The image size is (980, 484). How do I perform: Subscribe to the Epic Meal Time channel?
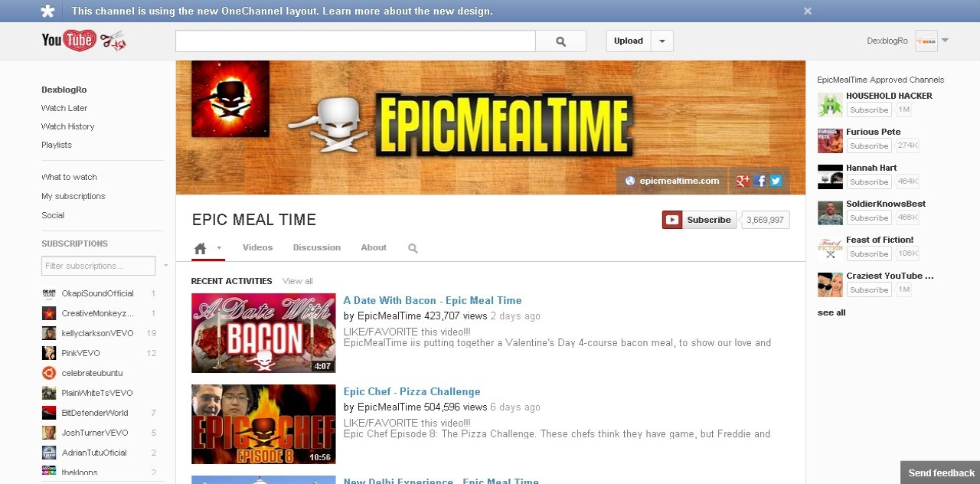click(x=699, y=220)
